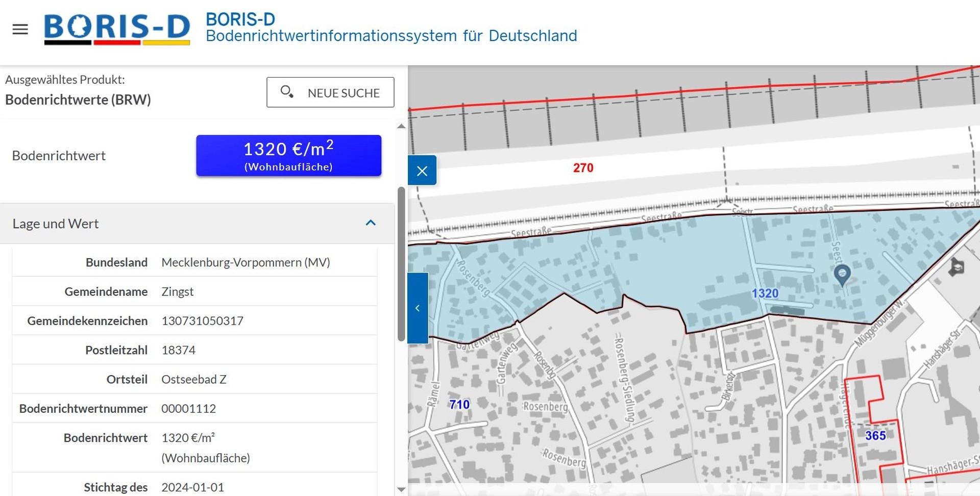Select the Postleitzahl value 18374

179,350
